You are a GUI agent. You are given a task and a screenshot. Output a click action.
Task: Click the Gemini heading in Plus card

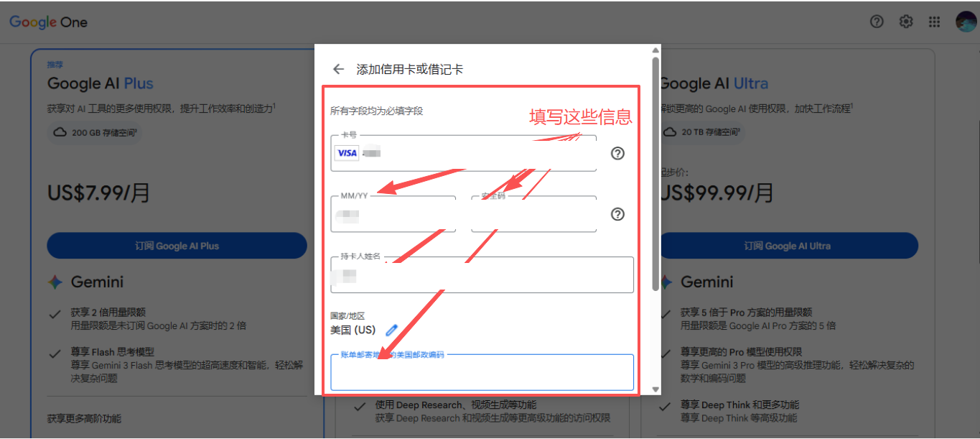click(x=97, y=282)
